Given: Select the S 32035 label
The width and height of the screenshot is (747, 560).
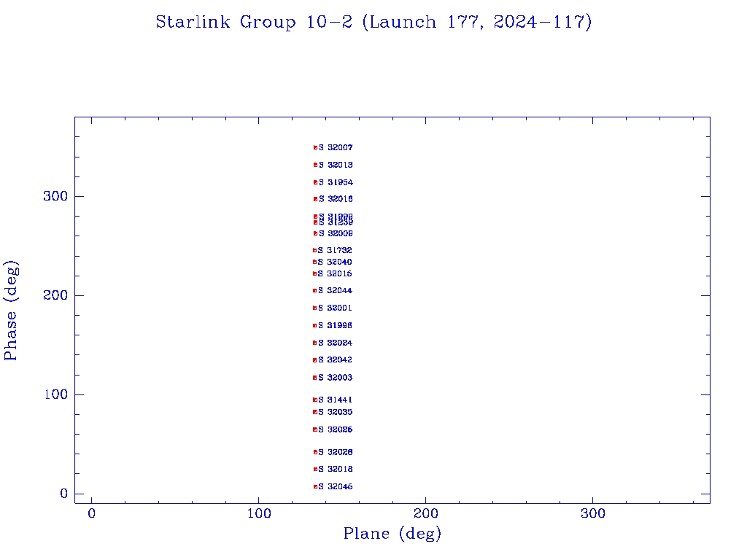Looking at the screenshot, I should tap(336, 412).
